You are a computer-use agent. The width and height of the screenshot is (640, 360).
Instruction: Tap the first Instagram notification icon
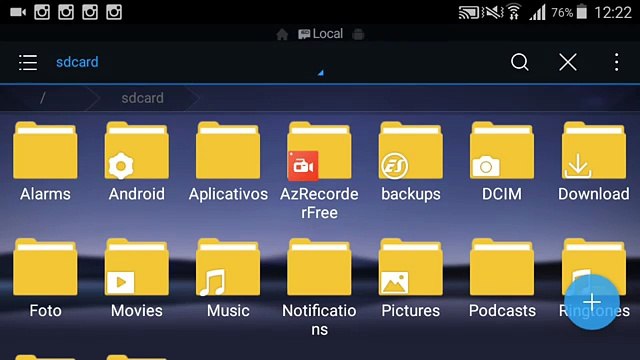42,12
